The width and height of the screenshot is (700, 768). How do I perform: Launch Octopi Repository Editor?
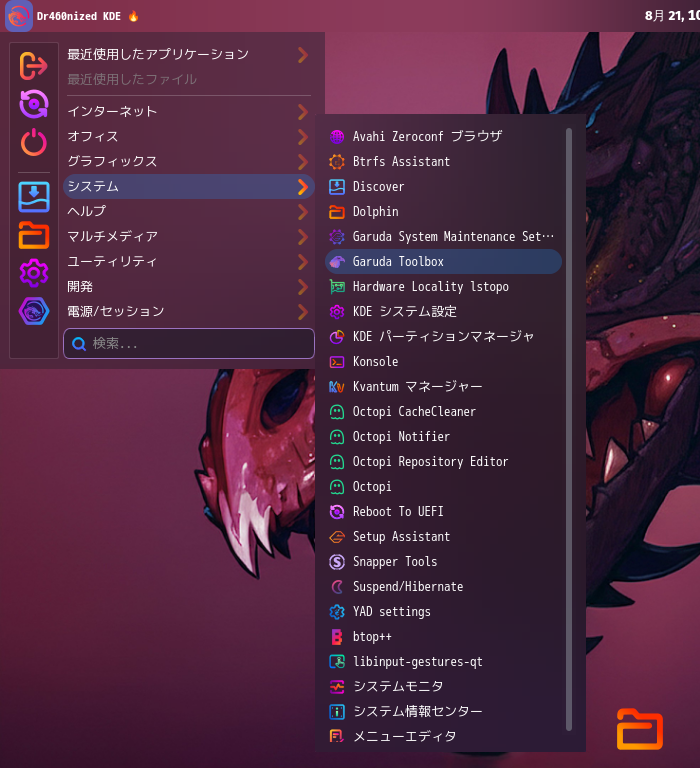pyautogui.click(x=443, y=462)
